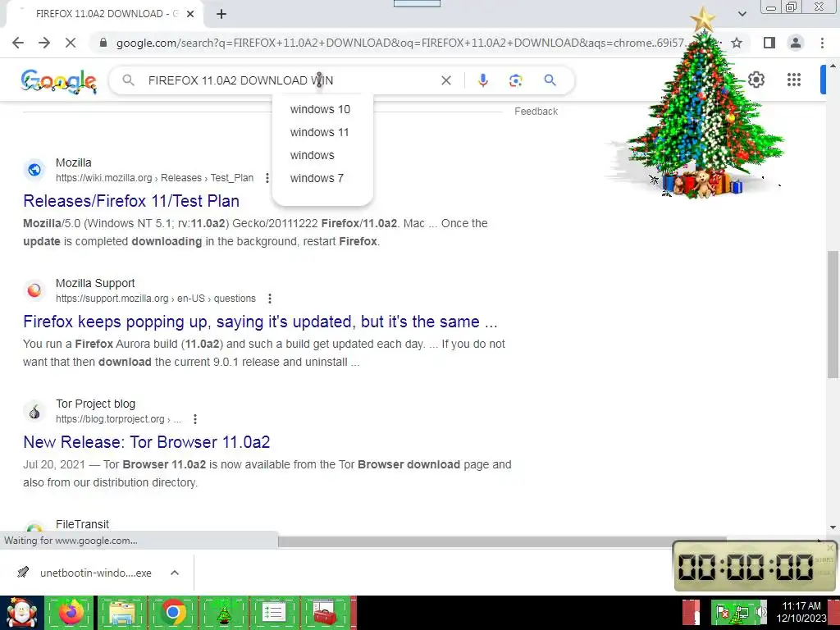Choose the 'windows 10' suggestion
This screenshot has height=630, width=840.
click(x=320, y=109)
